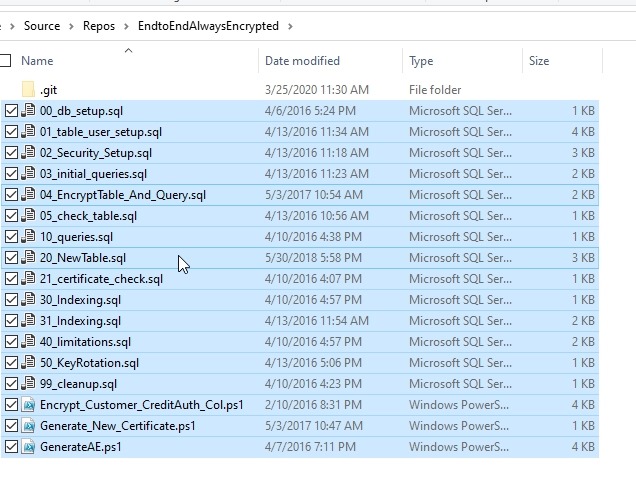This screenshot has height=492, width=636.
Task: Expand the chevron after EndtoEndAlwaysEncrypted
Action: pos(290,26)
